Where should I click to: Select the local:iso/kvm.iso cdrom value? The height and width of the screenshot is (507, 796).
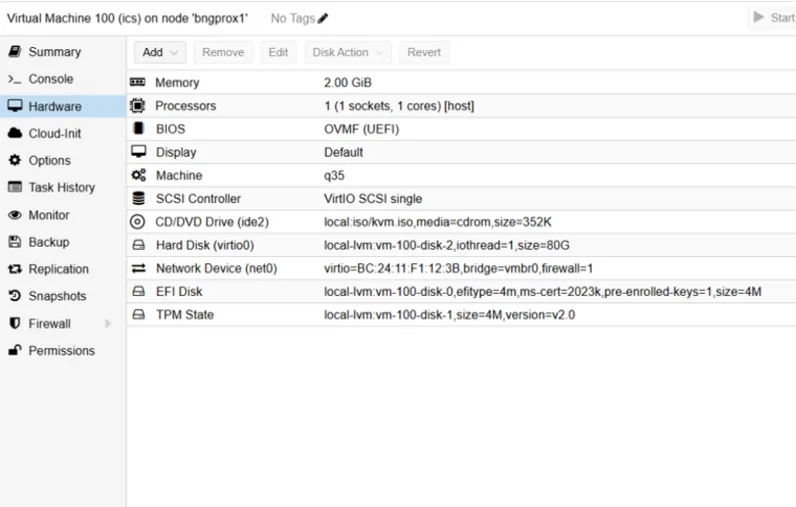438,222
